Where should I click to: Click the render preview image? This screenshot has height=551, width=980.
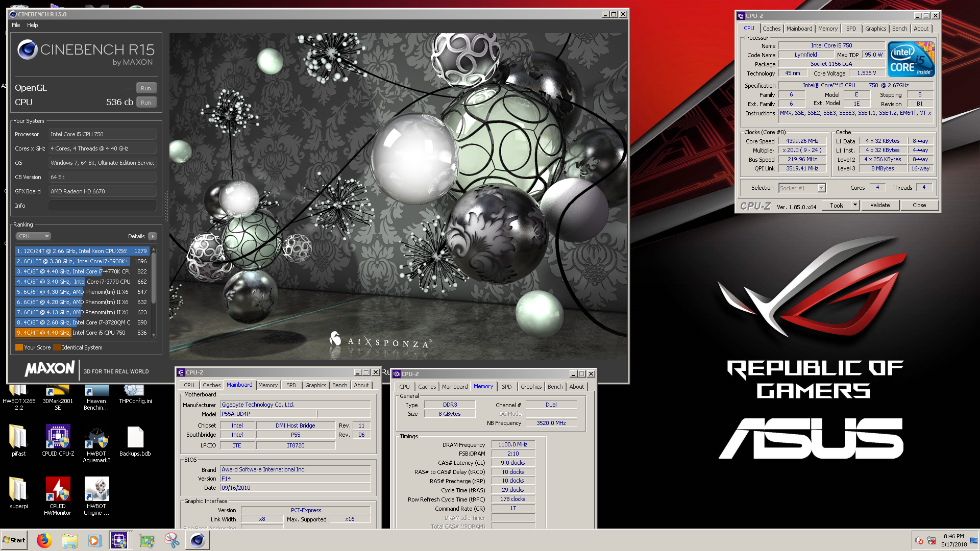point(398,196)
